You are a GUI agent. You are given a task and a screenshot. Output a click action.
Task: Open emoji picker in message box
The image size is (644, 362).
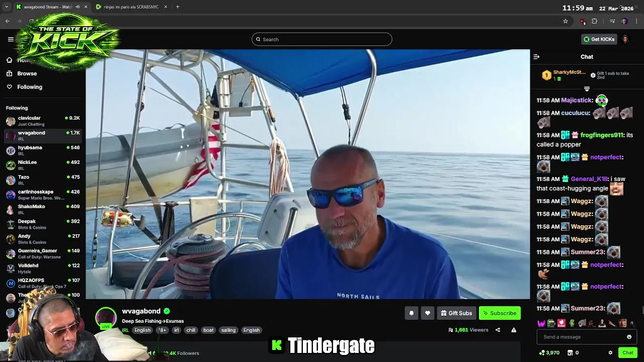coord(629,337)
